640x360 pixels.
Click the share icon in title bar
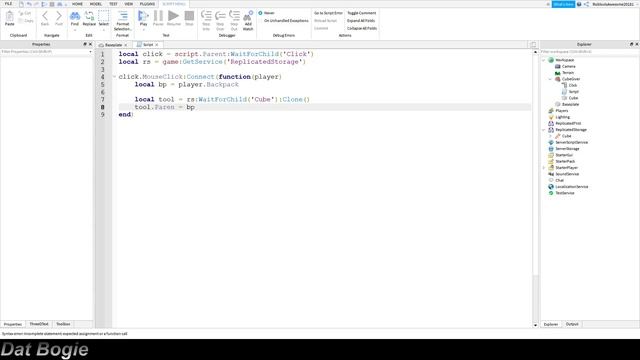point(586,4)
